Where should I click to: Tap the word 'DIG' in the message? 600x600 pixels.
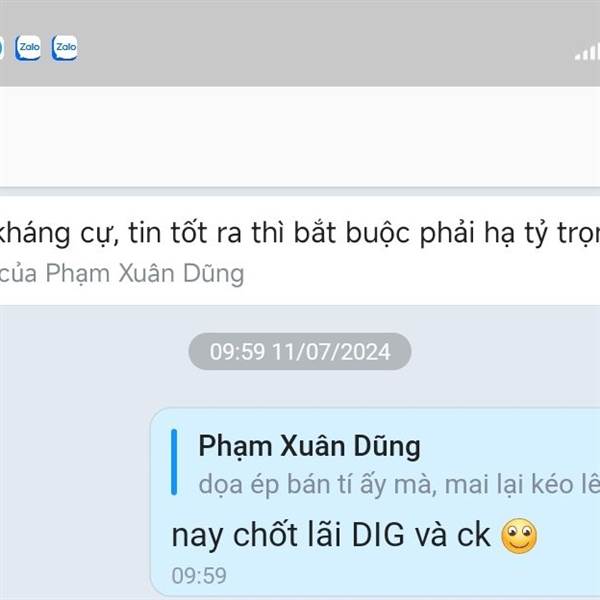378,535
